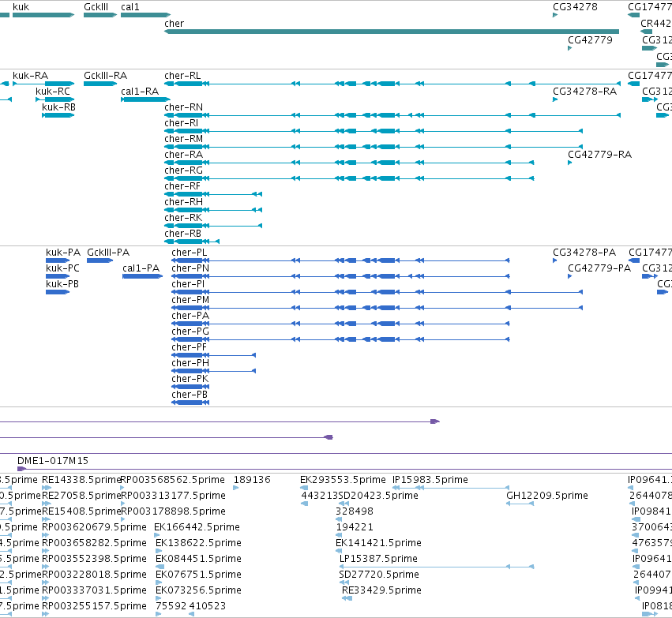Select the CG42779 gene label
This screenshot has height=618, width=672.
(590, 39)
